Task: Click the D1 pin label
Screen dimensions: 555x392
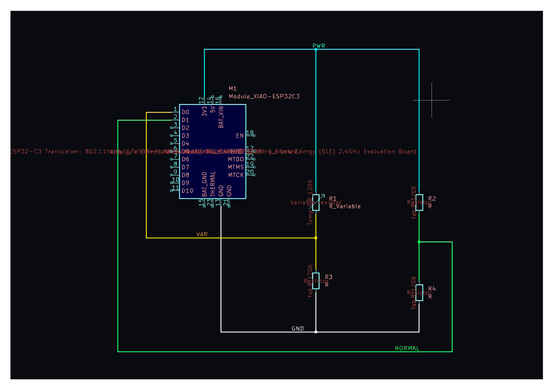Action: [185, 120]
